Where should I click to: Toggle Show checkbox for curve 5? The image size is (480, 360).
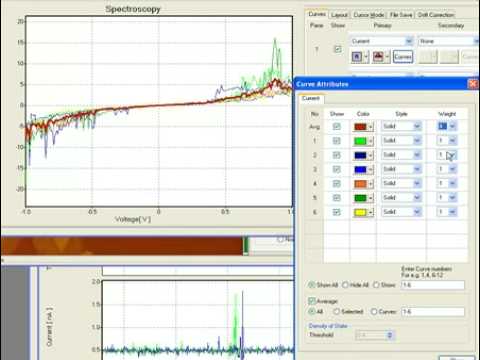337,198
